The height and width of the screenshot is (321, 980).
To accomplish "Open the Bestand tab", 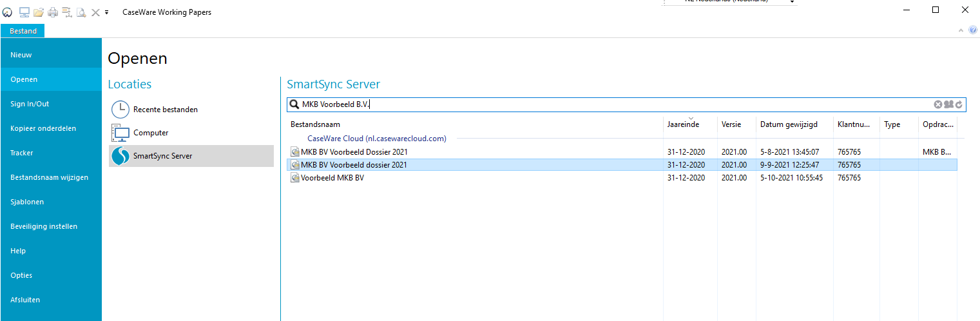I will coord(23,31).
